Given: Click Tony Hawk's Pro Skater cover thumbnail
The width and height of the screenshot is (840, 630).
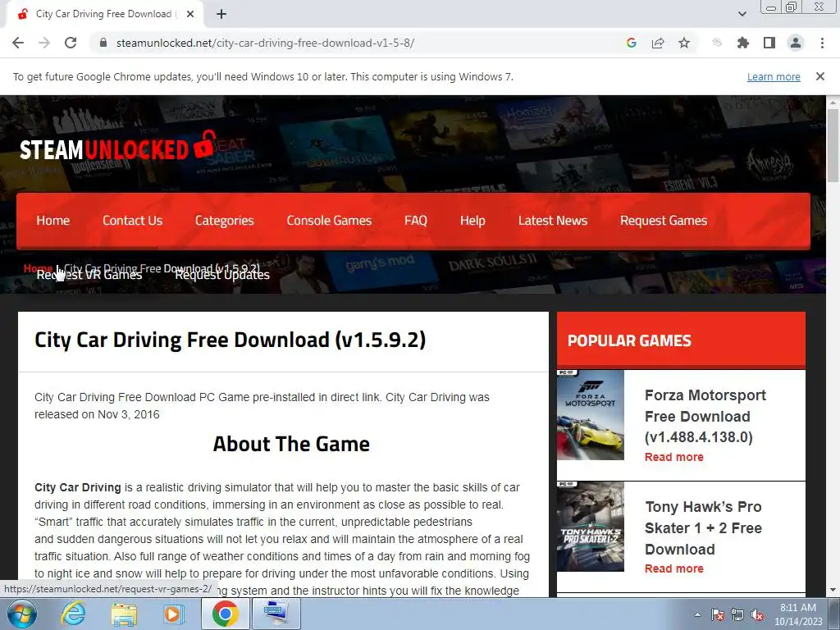Looking at the screenshot, I should click(x=591, y=527).
